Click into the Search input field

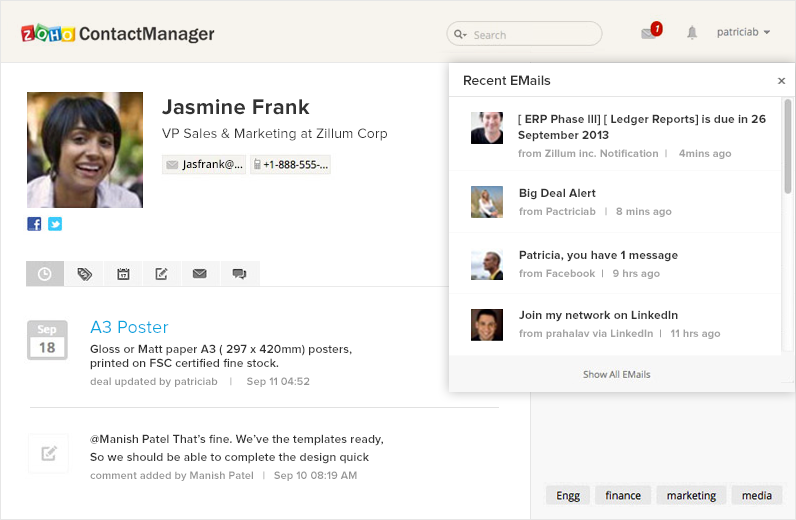[533, 35]
